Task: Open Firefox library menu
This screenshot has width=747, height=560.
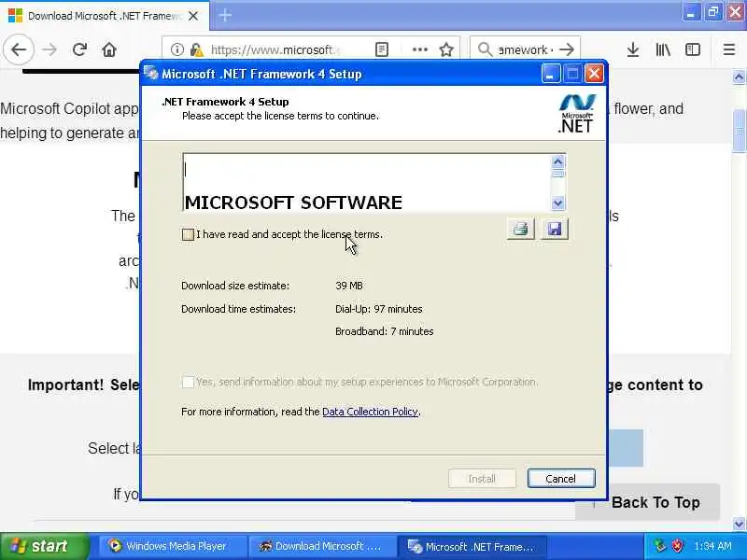Action: pyautogui.click(x=663, y=49)
